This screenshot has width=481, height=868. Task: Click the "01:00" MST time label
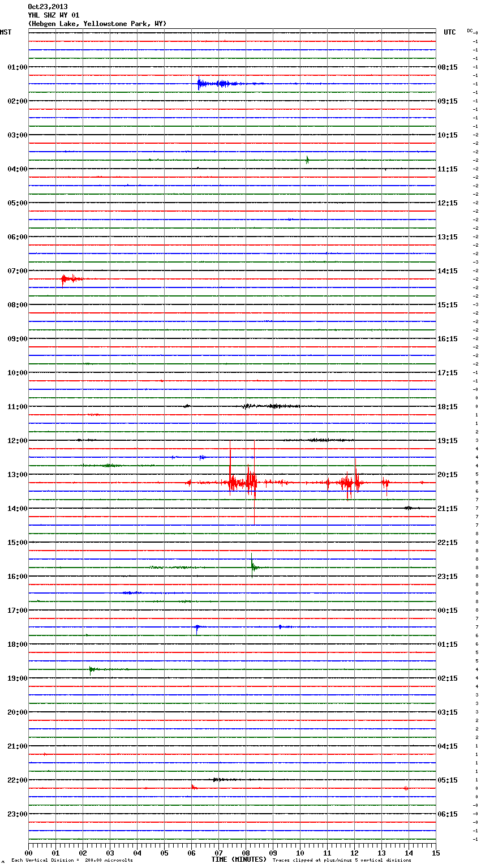pyautogui.click(x=18, y=67)
